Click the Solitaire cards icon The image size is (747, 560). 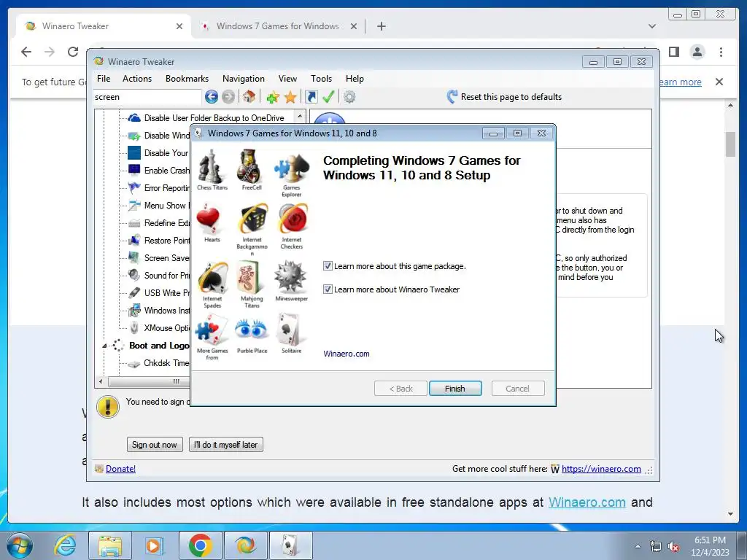pyautogui.click(x=289, y=330)
